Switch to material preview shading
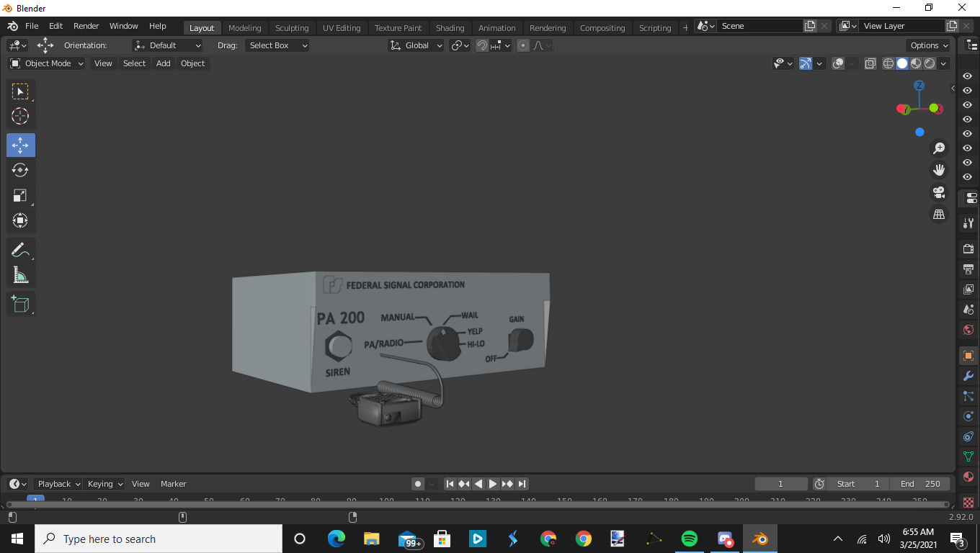Viewport: 980px width, 553px height. [x=916, y=63]
